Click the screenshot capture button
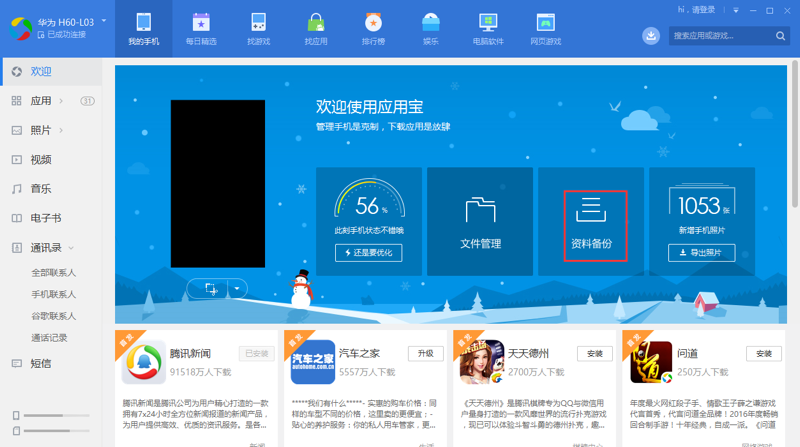800x447 pixels. (210, 289)
